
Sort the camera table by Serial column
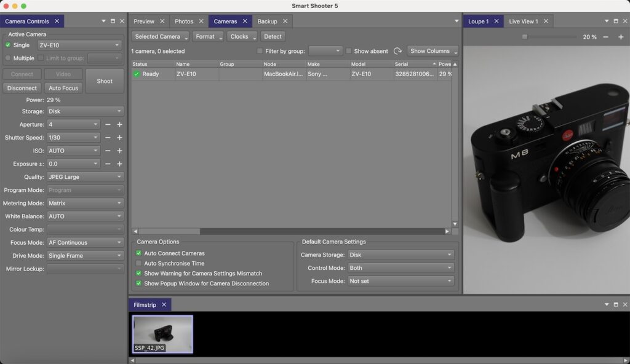coord(415,64)
